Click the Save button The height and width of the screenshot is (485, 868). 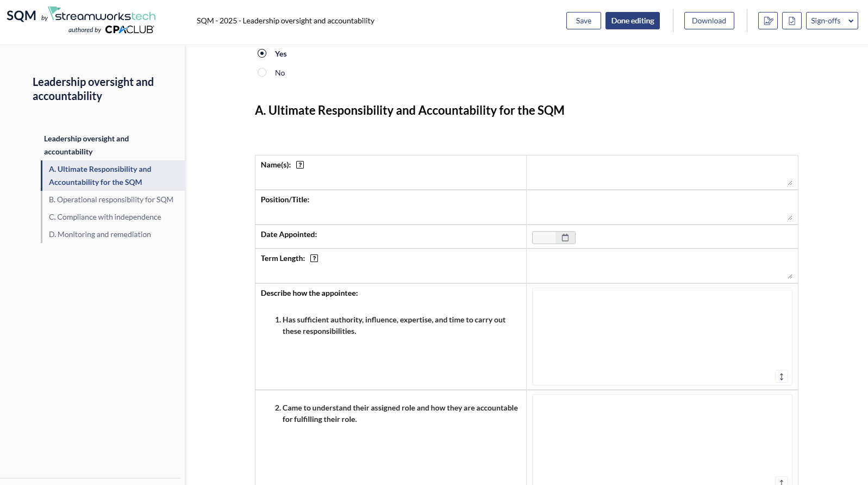tap(583, 21)
